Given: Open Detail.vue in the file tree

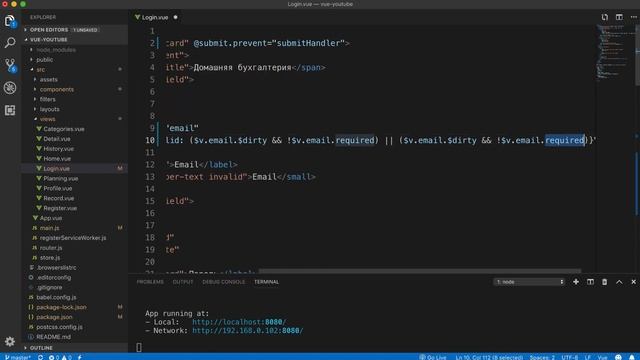Looking at the screenshot, I should point(57,139).
